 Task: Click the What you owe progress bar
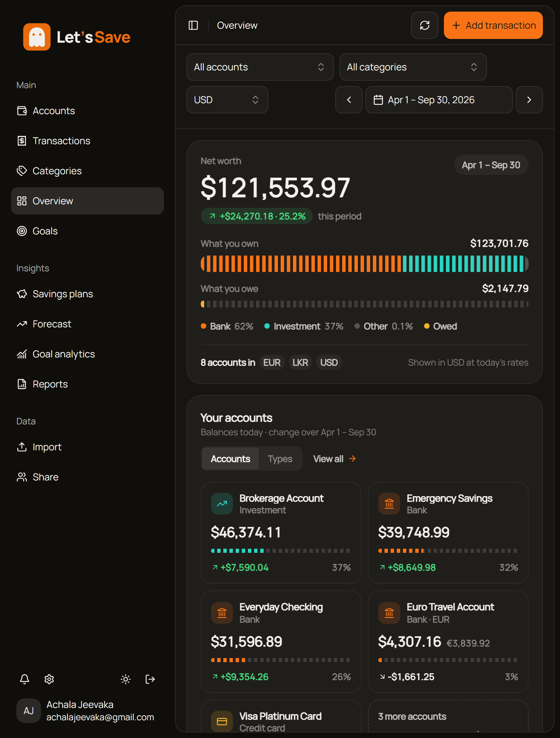tap(364, 304)
